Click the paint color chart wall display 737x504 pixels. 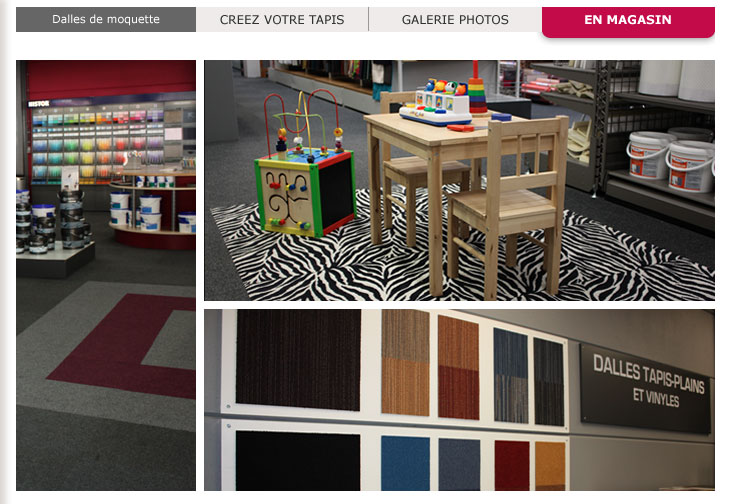click(x=98, y=141)
